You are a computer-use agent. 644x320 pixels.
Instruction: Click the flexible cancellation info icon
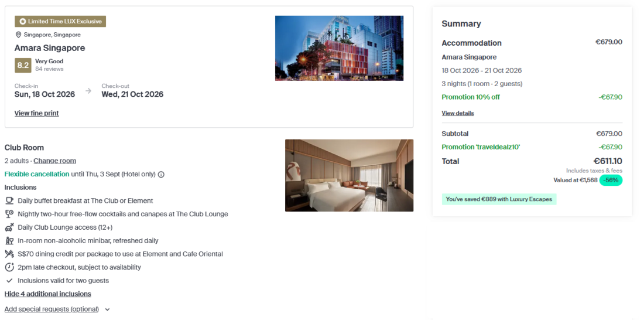(161, 174)
